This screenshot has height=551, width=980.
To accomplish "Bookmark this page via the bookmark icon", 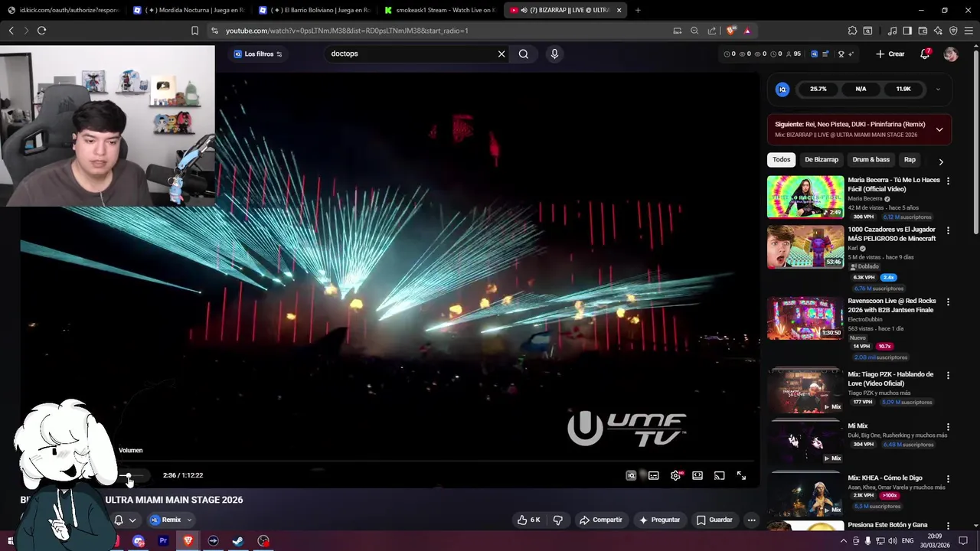I will coord(194,31).
